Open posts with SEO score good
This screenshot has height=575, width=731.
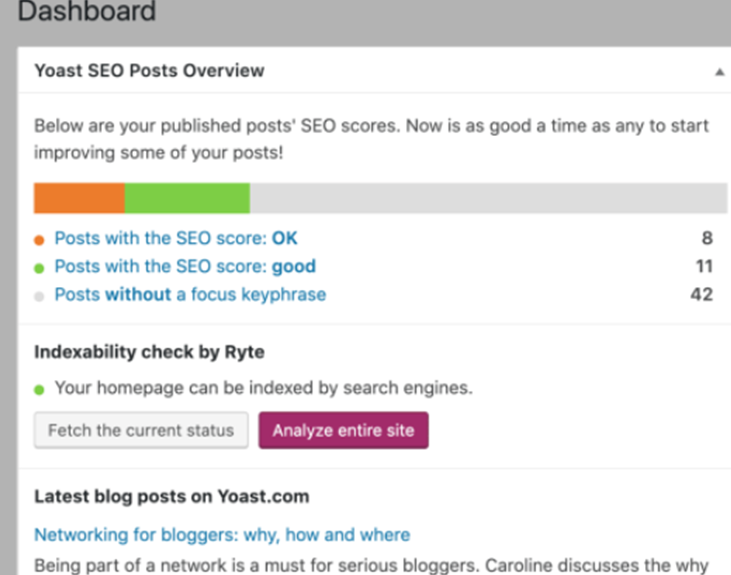click(185, 266)
